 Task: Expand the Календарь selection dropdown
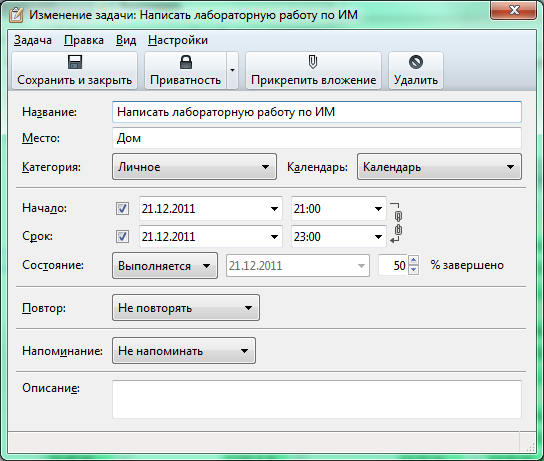click(439, 167)
